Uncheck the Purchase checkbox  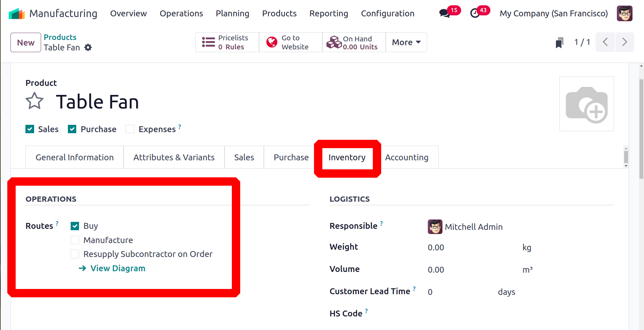[x=72, y=129]
